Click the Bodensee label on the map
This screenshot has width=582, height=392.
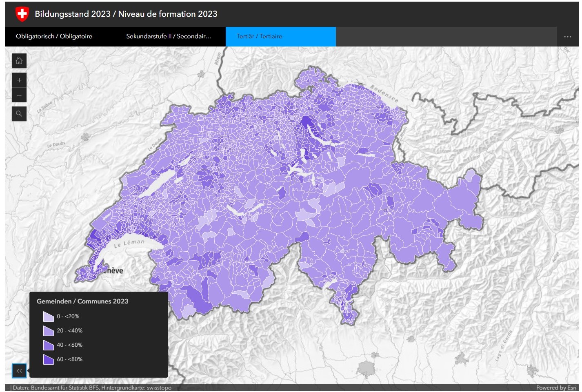coord(384,93)
